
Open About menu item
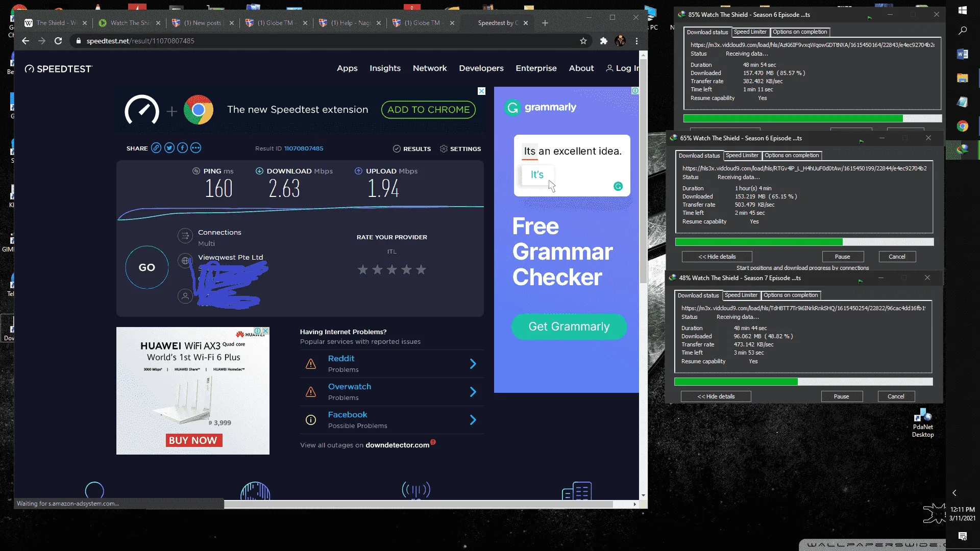pos(581,68)
